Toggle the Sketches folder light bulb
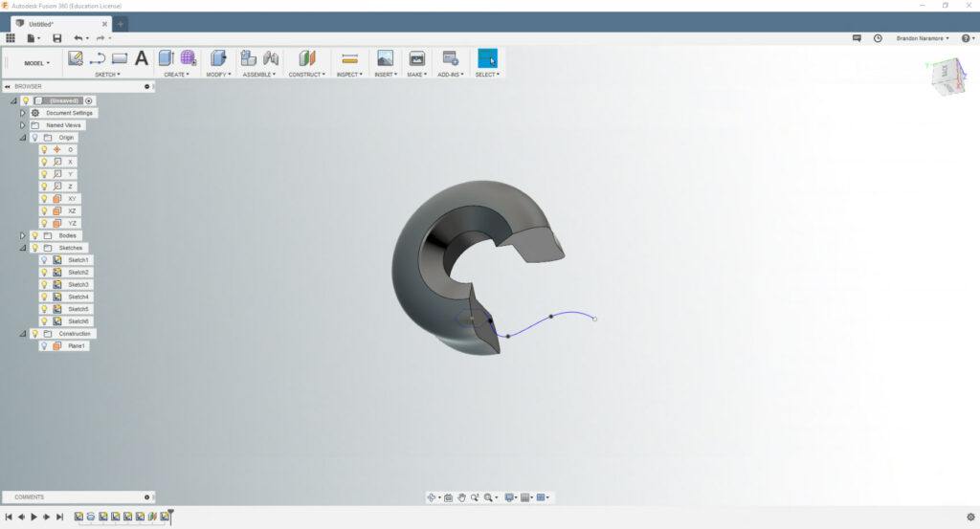The image size is (980, 529). click(x=35, y=248)
